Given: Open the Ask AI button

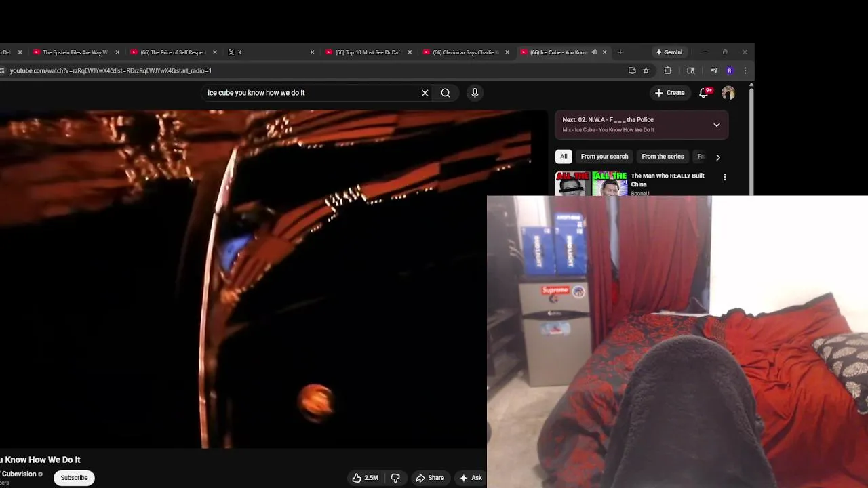Looking at the screenshot, I should (471, 478).
